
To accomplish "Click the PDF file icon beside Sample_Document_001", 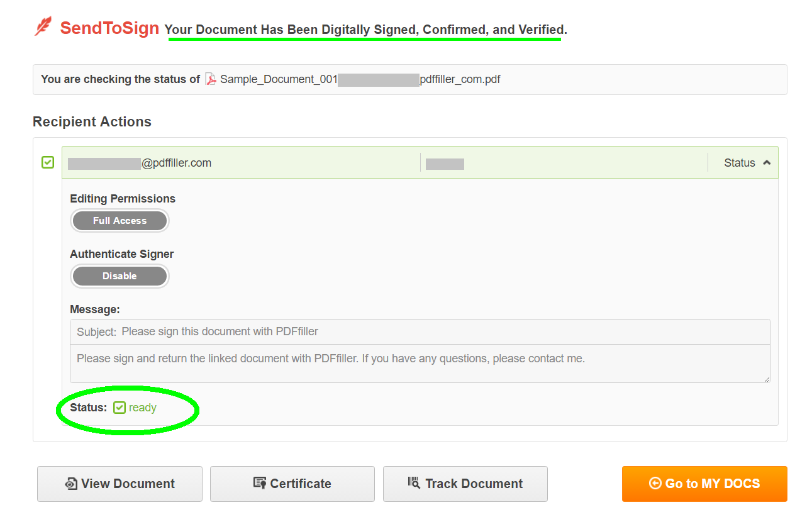I will [x=211, y=79].
